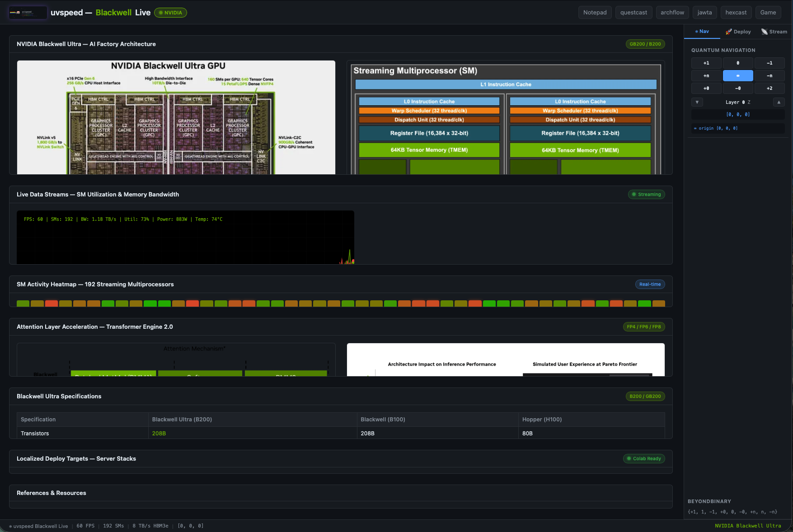Click the green dot on the Colab Ready badge
Image resolution: width=793 pixels, height=532 pixels.
[x=629, y=458]
